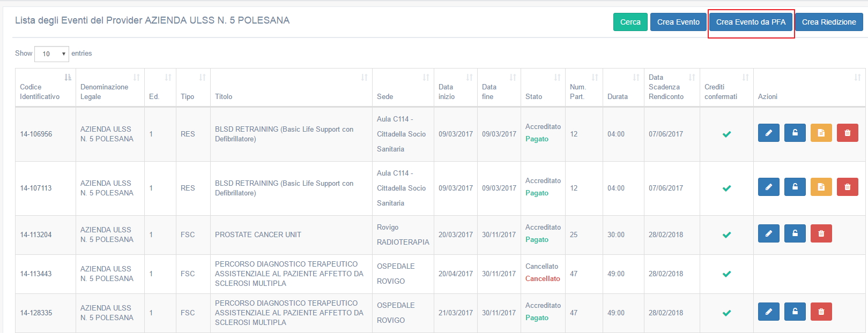Click the edit pencil icon for event 14-128335
This screenshot has height=333, width=868.
pyautogui.click(x=768, y=312)
